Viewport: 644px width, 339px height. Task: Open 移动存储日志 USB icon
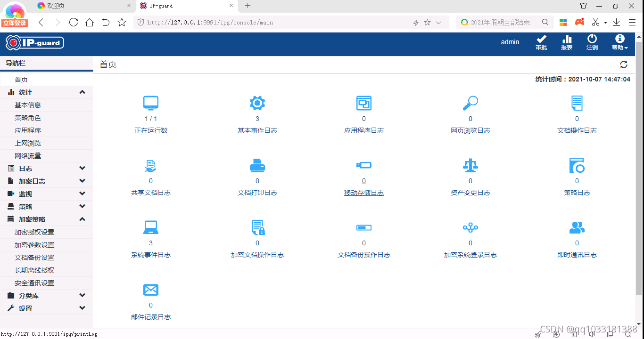[363, 165]
